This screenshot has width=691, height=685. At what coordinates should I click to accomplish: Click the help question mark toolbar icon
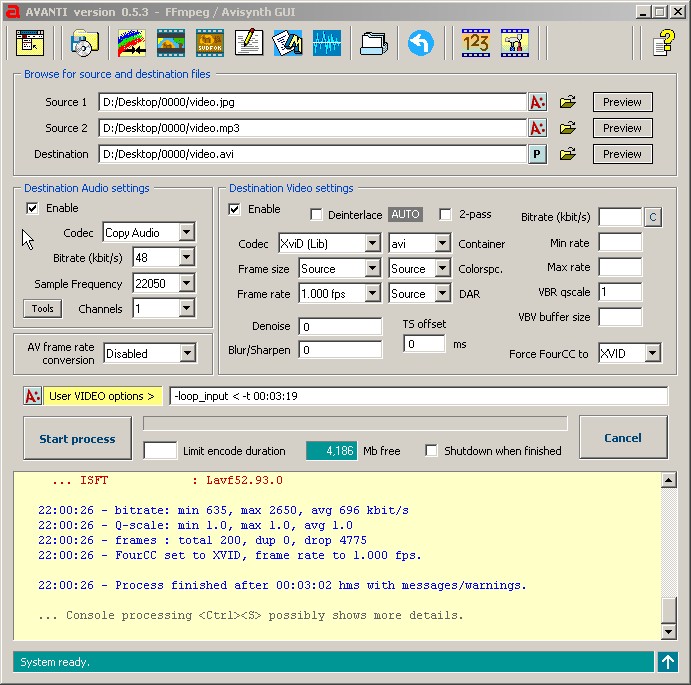tap(664, 43)
